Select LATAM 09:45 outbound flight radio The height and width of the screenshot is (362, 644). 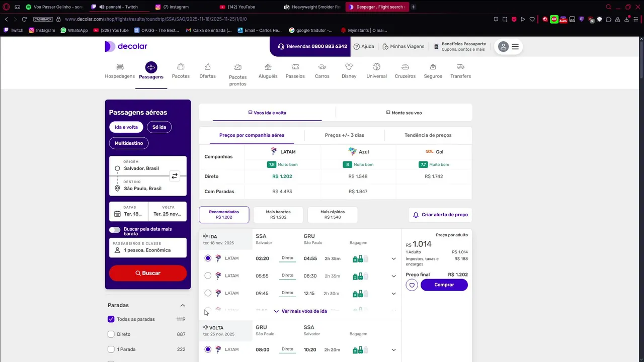pyautogui.click(x=208, y=293)
